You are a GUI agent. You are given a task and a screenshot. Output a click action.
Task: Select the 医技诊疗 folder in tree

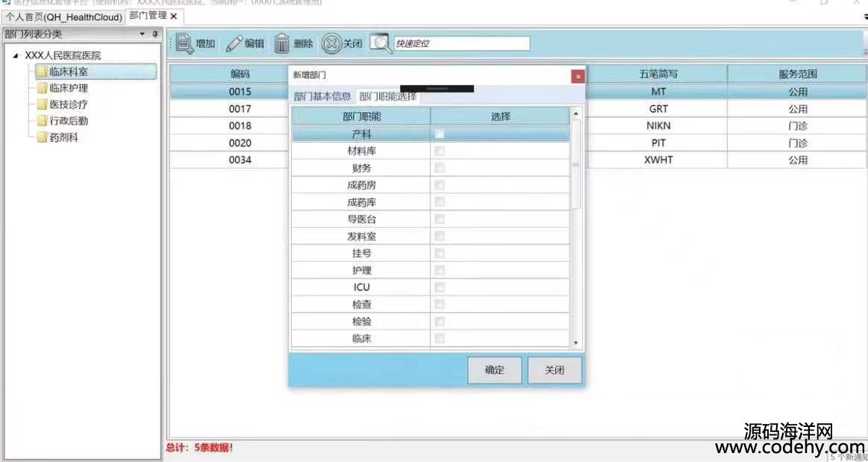coord(67,104)
